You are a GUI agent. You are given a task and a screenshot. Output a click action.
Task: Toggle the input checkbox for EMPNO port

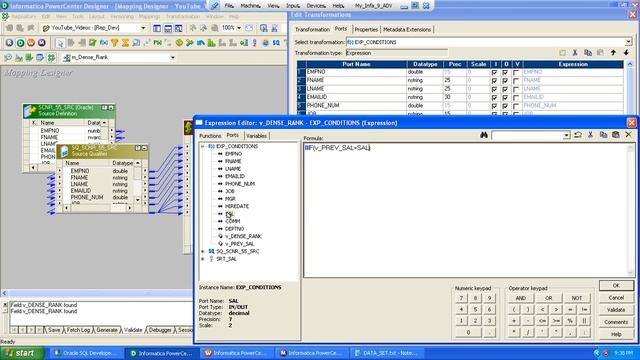[x=494, y=73]
